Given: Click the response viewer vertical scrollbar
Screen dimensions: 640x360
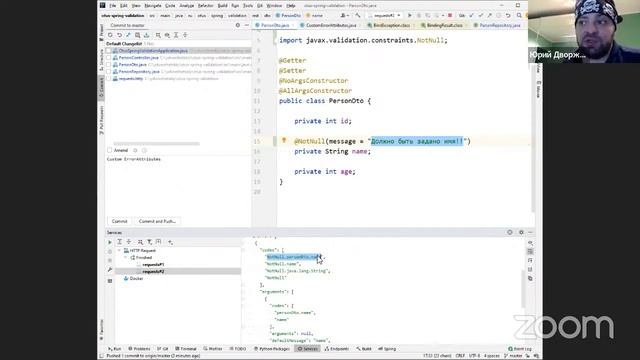Looking at the screenshot, I should tap(523, 289).
